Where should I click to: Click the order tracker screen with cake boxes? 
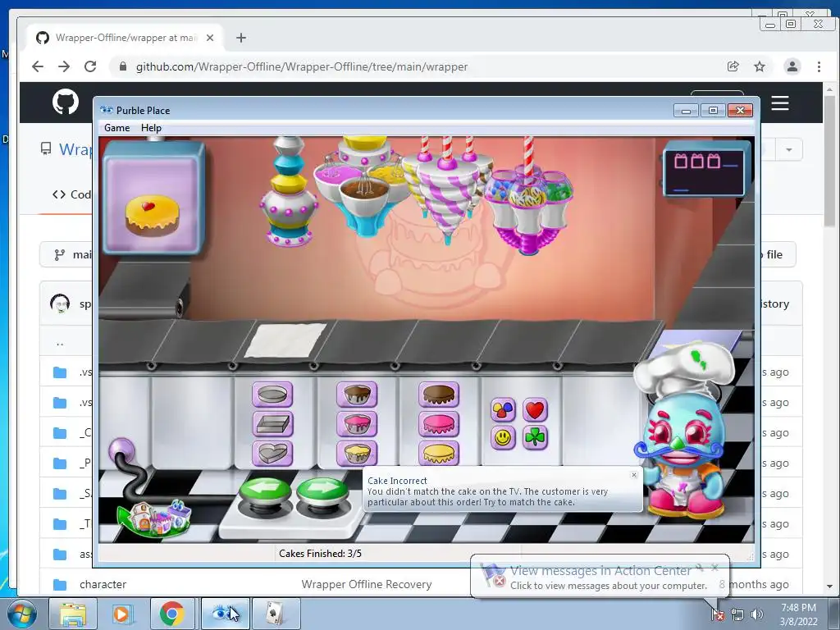click(705, 171)
